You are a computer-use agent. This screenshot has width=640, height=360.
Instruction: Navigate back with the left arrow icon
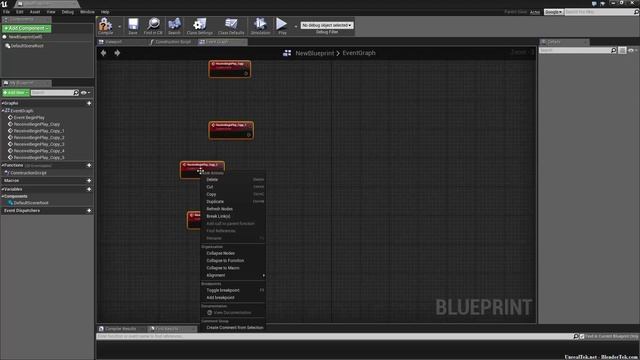pyautogui.click(x=104, y=53)
